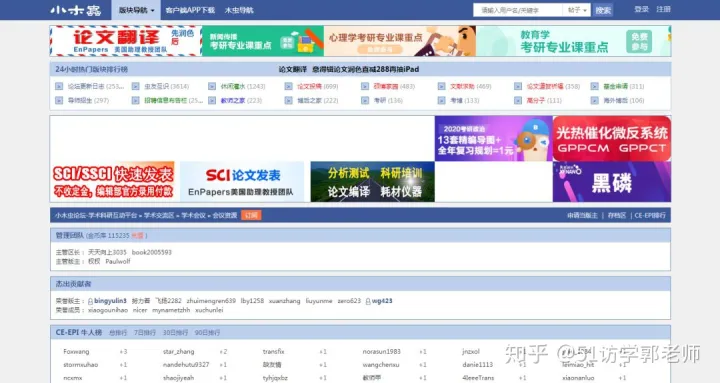
Task: Open the 论文翻译 EnPapers banner ad
Action: pyautogui.click(x=126, y=41)
